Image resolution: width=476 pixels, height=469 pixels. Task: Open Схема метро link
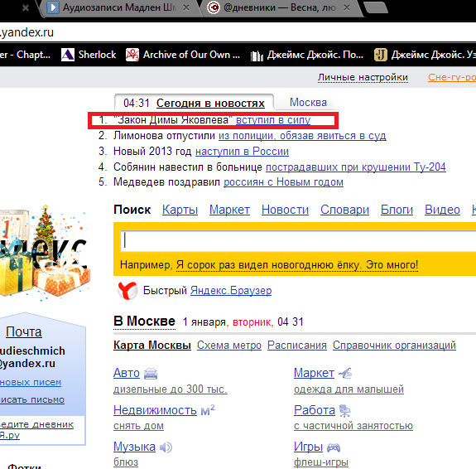[x=229, y=346]
